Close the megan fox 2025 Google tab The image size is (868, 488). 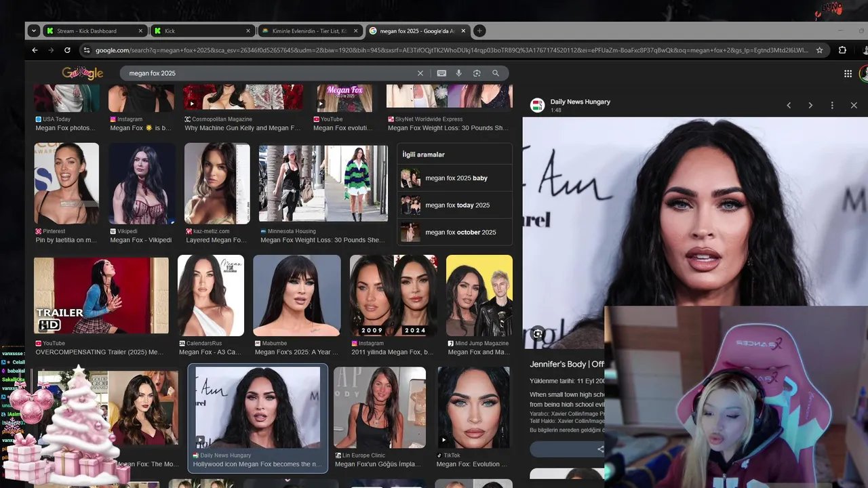pyautogui.click(x=464, y=30)
